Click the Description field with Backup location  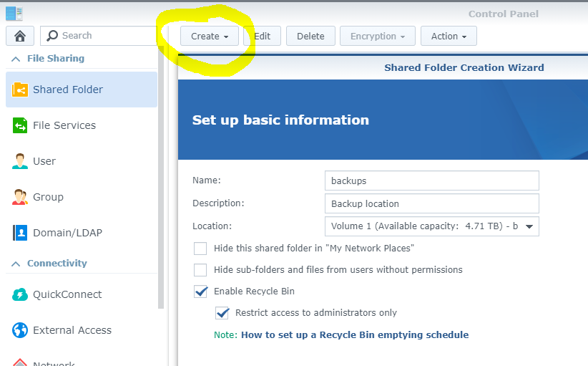[431, 203]
